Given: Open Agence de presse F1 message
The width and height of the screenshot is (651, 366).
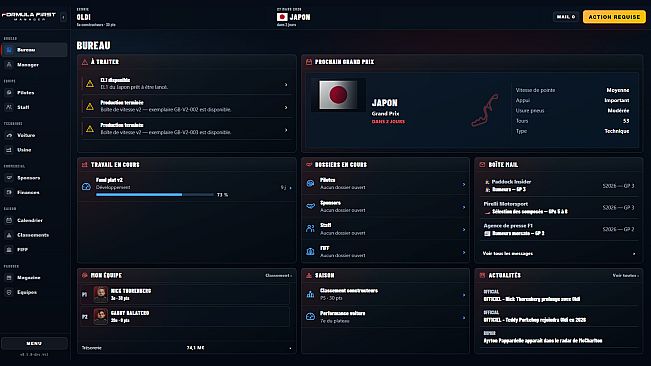Looking at the screenshot, I should (559, 229).
